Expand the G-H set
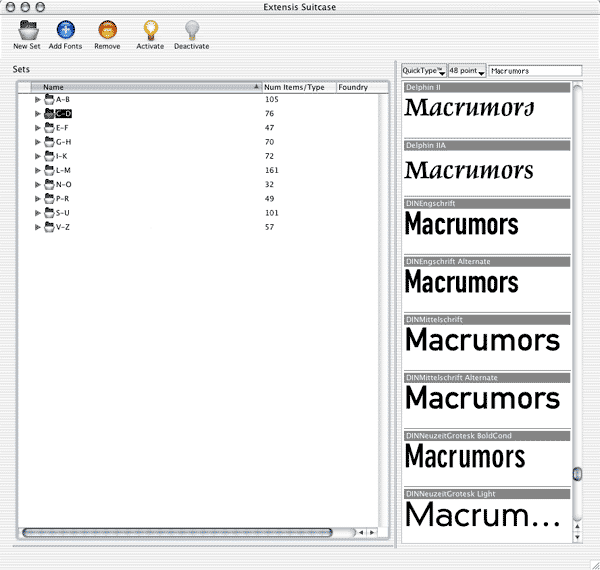Screen dimensions: 600x570 [x=38, y=142]
